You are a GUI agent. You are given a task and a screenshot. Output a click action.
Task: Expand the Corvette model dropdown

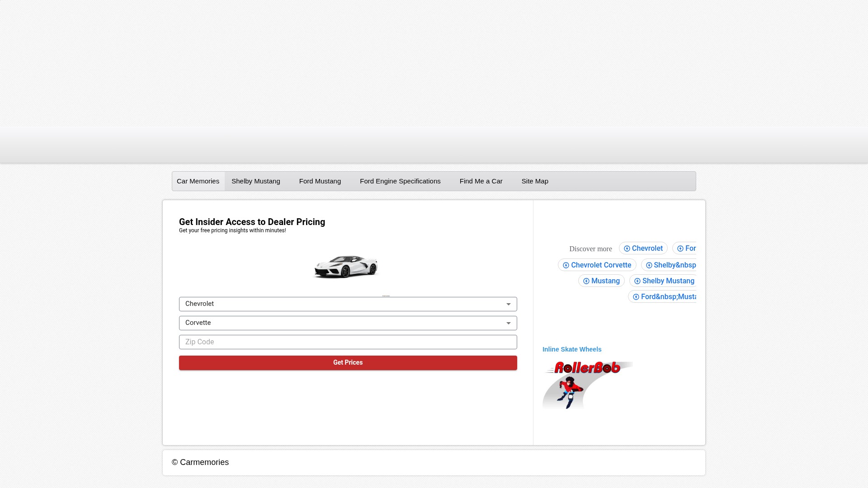[348, 323]
